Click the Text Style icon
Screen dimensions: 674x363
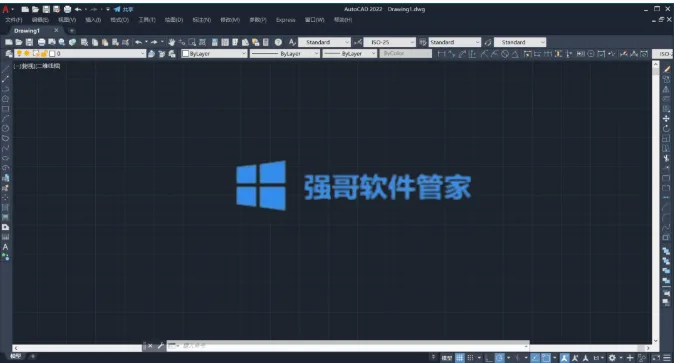click(292, 42)
